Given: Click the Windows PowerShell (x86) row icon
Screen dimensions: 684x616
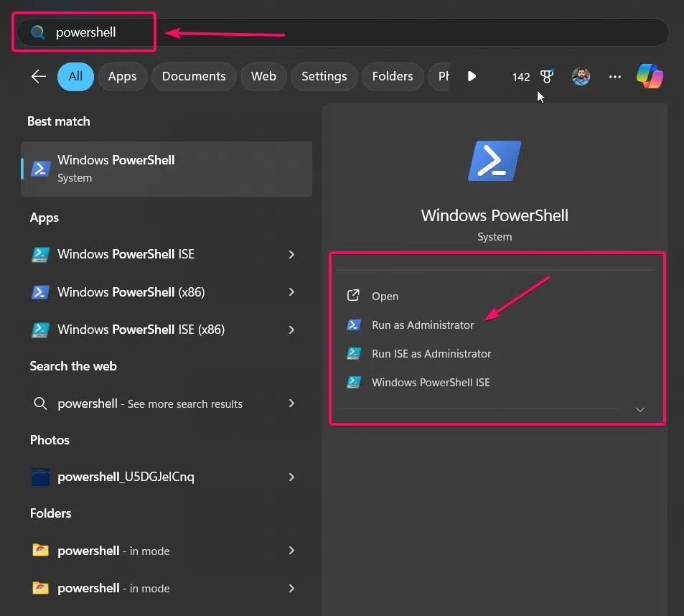Looking at the screenshot, I should pos(41,292).
